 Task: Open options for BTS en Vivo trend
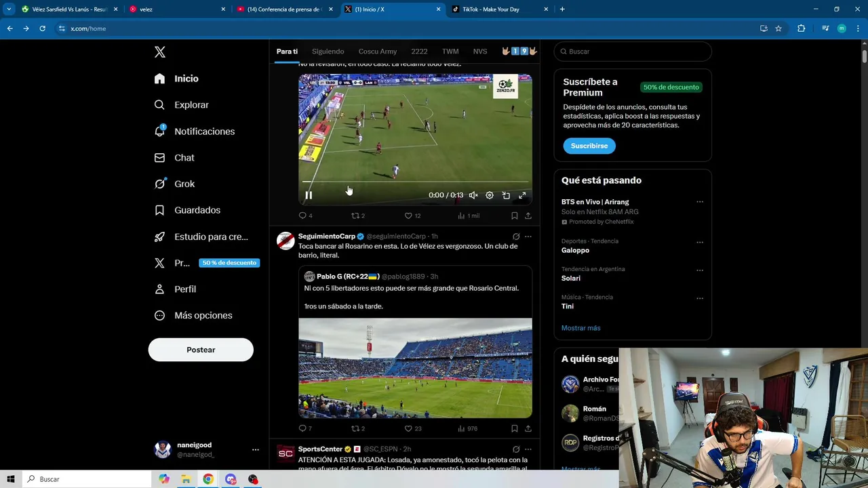pyautogui.click(x=700, y=202)
